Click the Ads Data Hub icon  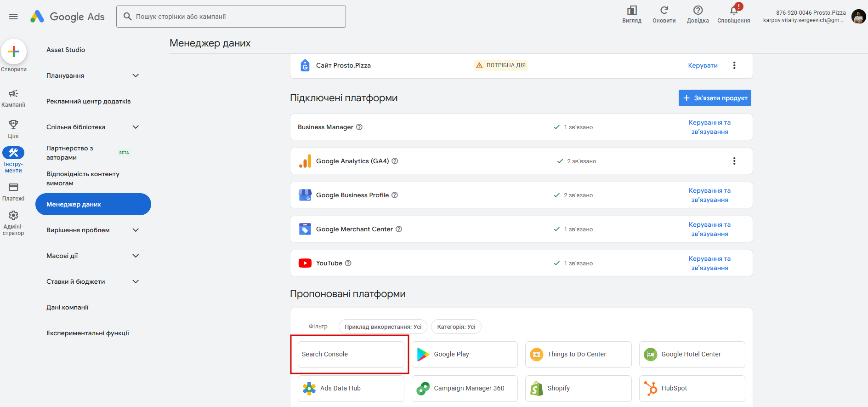[309, 389]
